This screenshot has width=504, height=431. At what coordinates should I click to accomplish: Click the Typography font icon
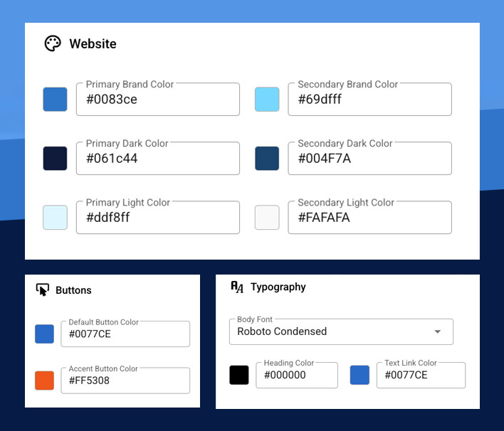coord(237,287)
